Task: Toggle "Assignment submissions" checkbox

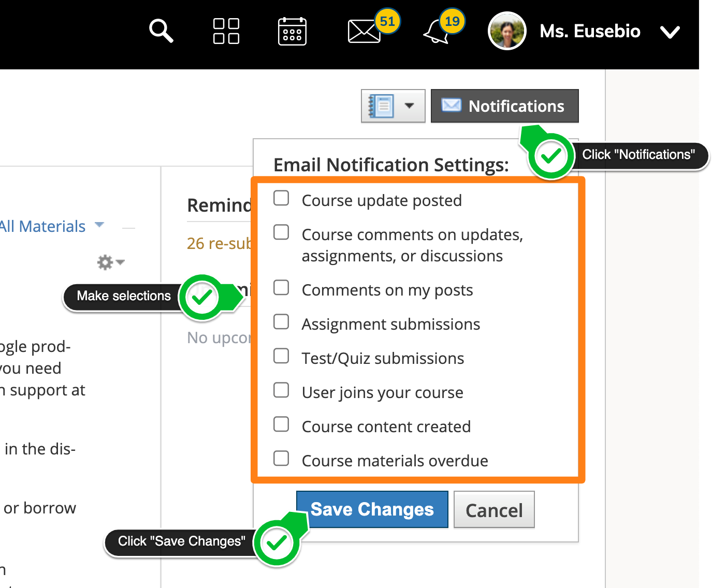Action: point(281,322)
